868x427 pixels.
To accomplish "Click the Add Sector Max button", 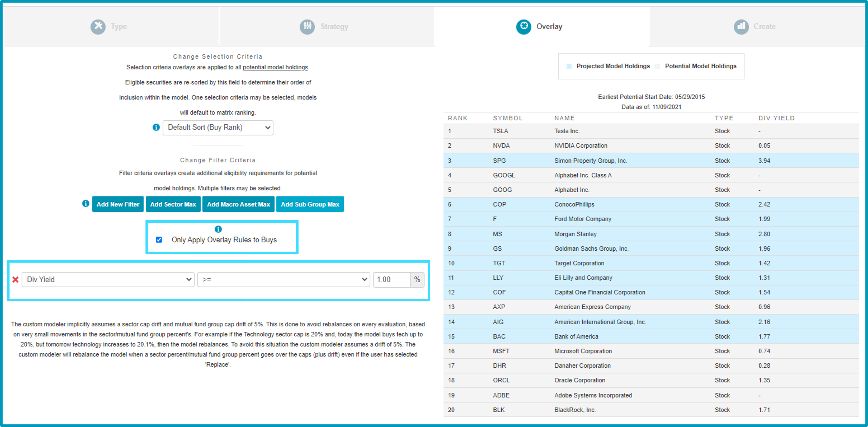I will (173, 204).
